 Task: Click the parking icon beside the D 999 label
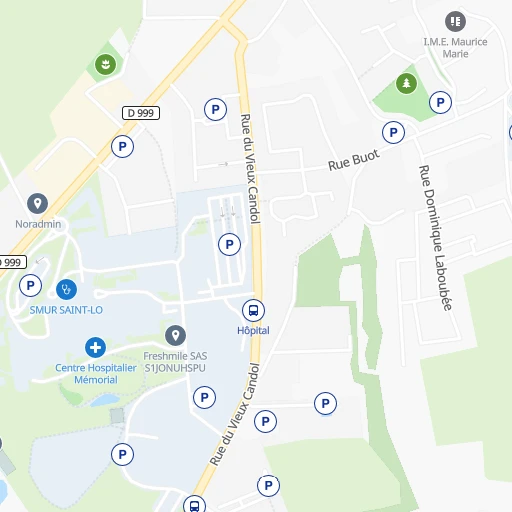(x=122, y=146)
